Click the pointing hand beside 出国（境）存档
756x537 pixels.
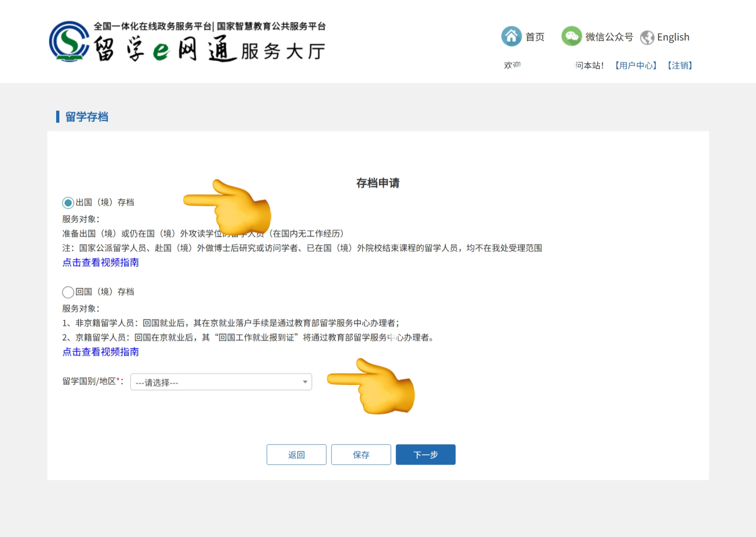coord(228,206)
